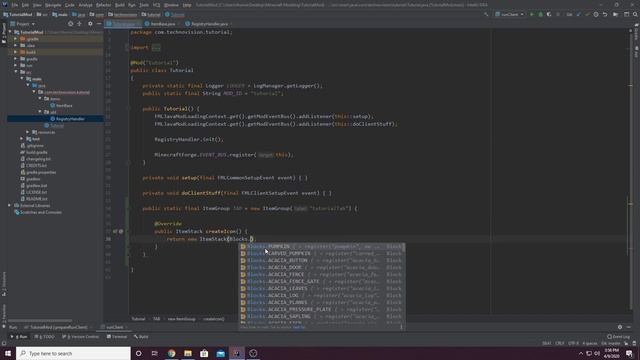This screenshot has height=360, width=640.
Task: Open the Event Log
Action: click(x=618, y=337)
